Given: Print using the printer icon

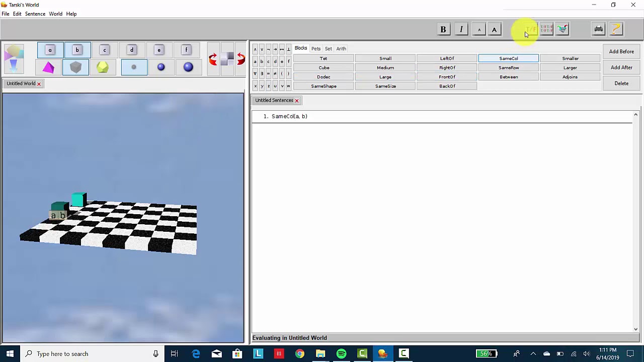Looking at the screenshot, I should [x=599, y=29].
